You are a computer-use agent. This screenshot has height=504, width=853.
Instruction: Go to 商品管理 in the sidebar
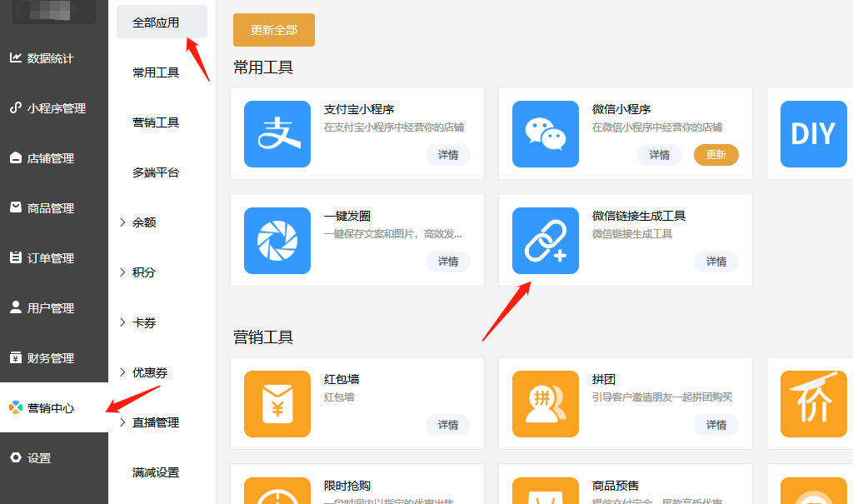tap(51, 208)
